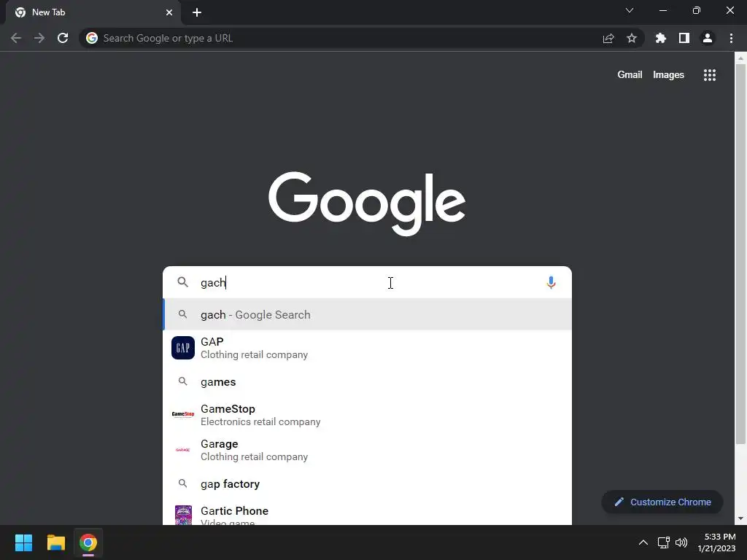This screenshot has width=747, height=560.
Task: Click the Gartic Phone thumbnail image
Action: coord(183,516)
